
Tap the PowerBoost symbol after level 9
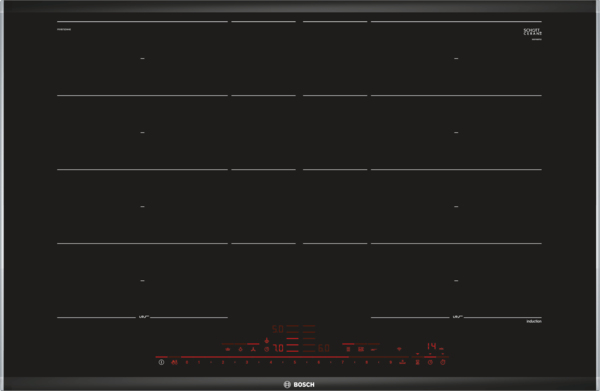coord(403,362)
